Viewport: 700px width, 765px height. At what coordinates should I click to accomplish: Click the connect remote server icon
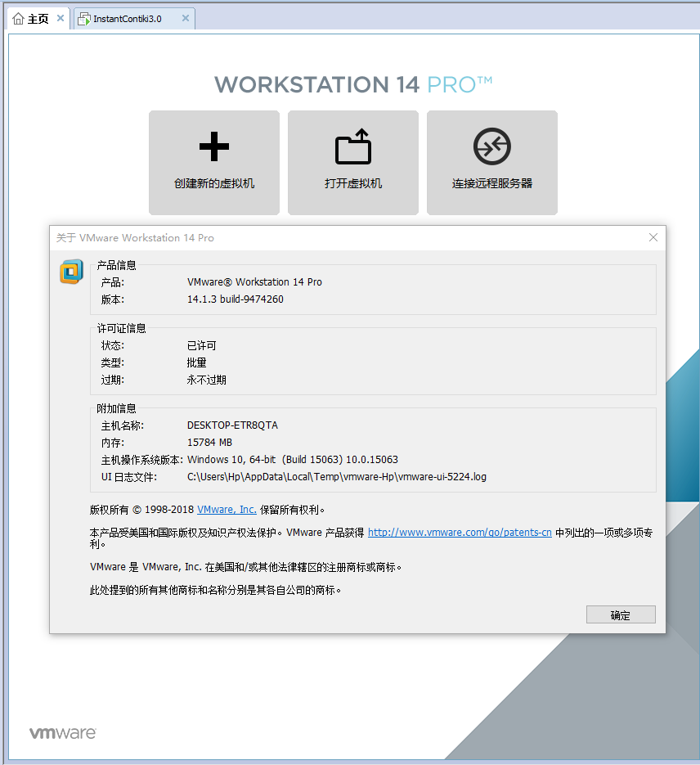(491, 146)
